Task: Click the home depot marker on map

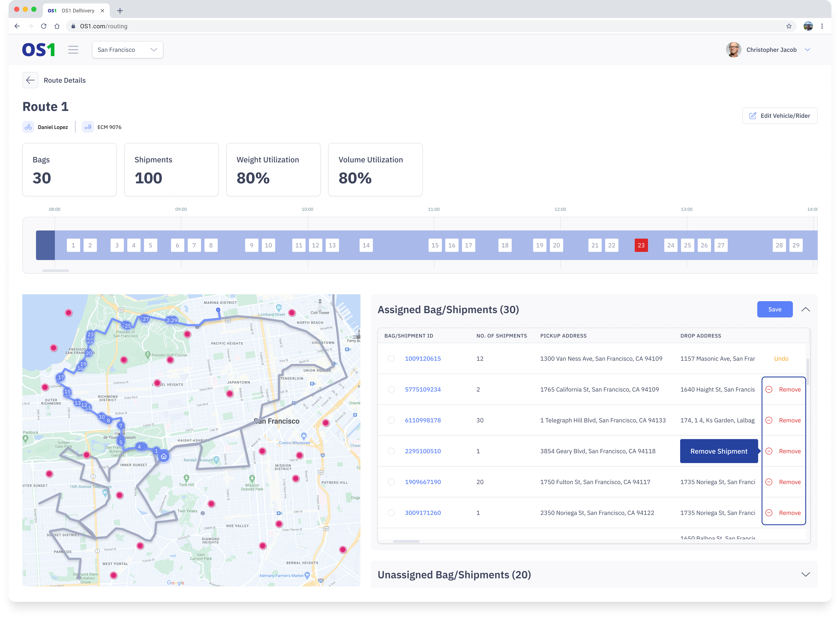Action: pos(164,456)
